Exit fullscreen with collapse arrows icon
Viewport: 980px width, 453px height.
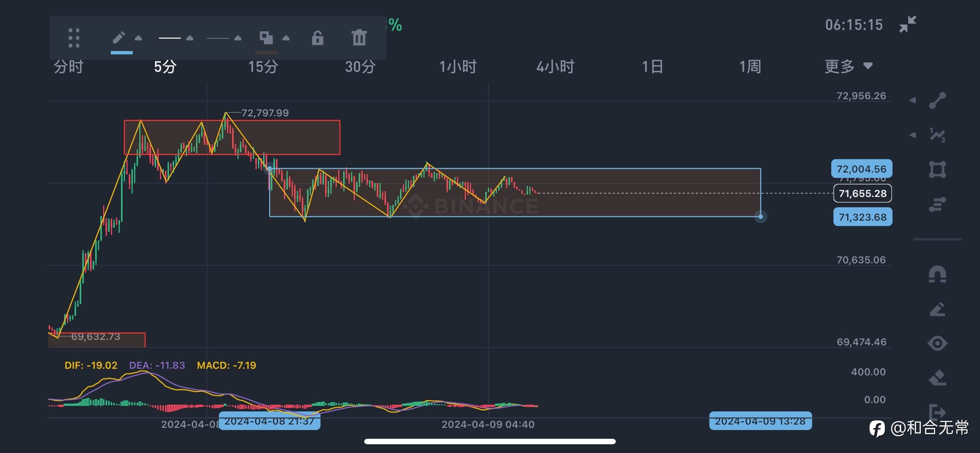click(907, 24)
